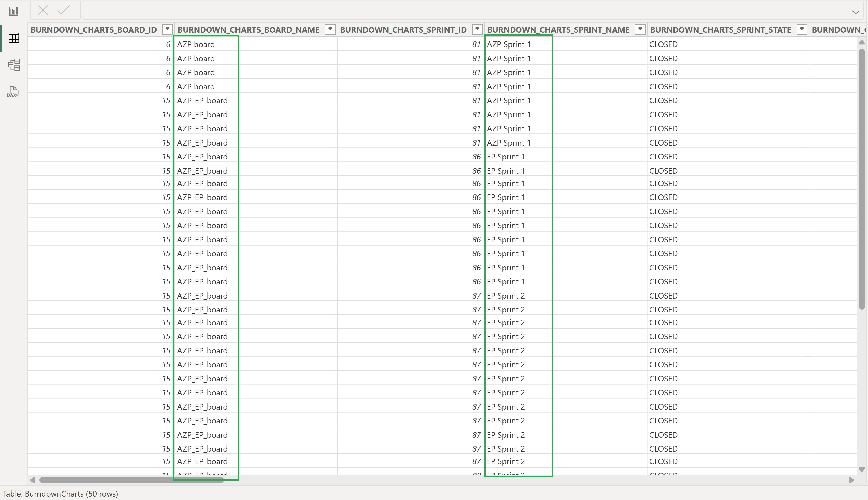Cancel the formula bar entry with the X

tap(42, 10)
